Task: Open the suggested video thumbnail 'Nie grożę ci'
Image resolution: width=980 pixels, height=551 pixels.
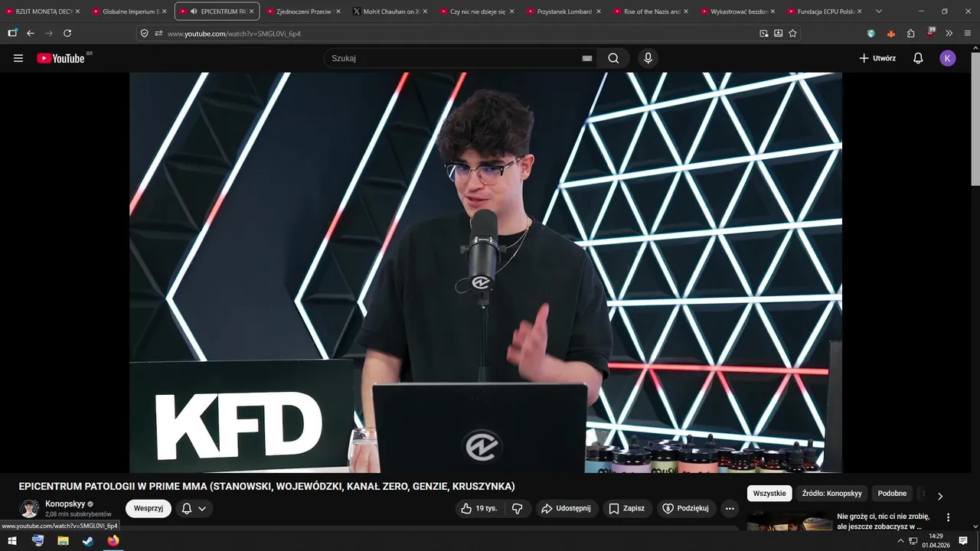Action: 789,521
